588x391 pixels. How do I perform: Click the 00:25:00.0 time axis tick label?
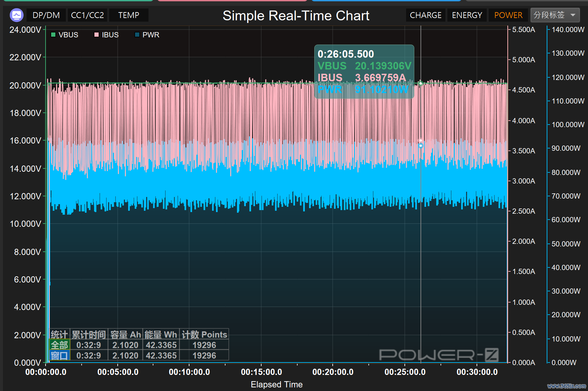click(405, 372)
